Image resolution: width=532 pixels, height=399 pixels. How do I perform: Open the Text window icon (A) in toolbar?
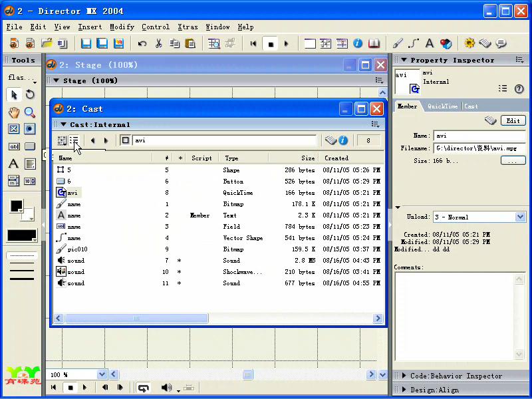point(430,43)
